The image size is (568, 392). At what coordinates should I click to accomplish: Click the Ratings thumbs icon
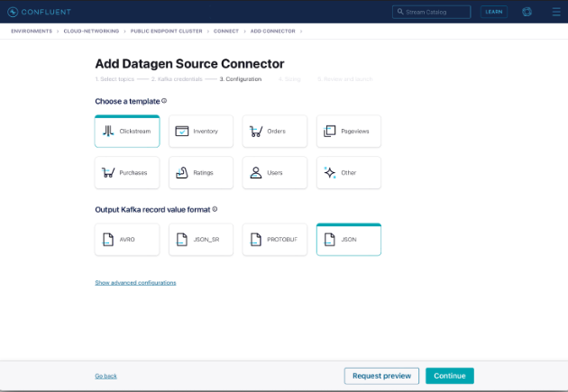[182, 173]
